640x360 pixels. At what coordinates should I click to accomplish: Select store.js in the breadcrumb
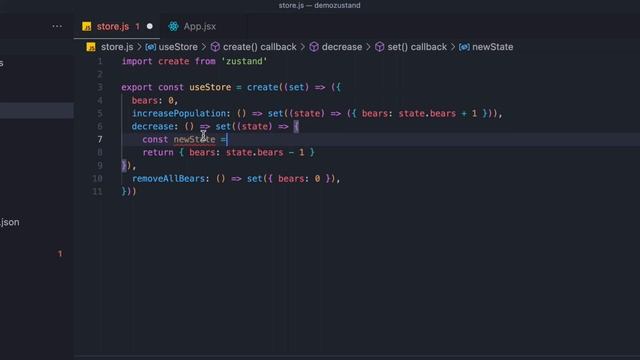[117, 47]
